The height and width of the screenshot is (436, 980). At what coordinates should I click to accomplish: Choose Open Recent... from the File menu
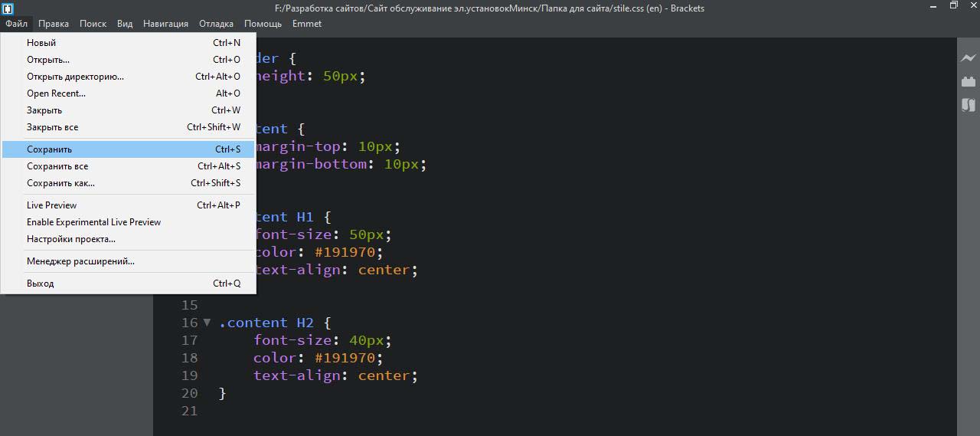pos(56,93)
